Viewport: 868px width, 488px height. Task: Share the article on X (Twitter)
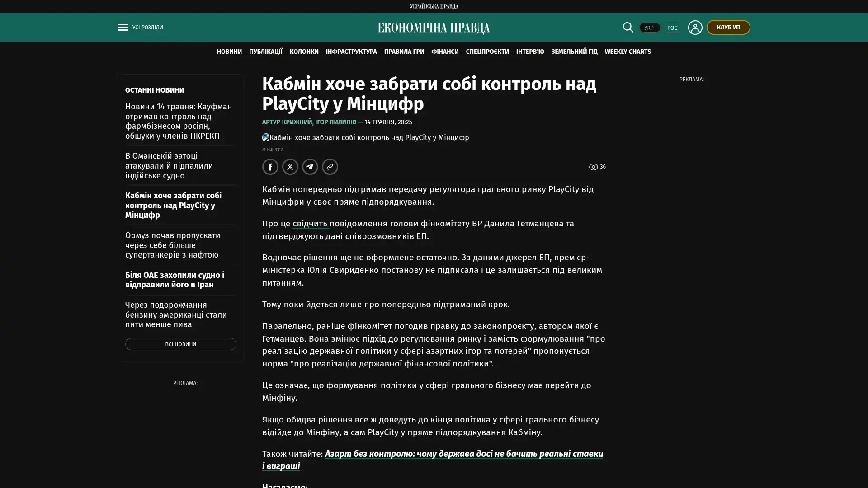tap(290, 167)
